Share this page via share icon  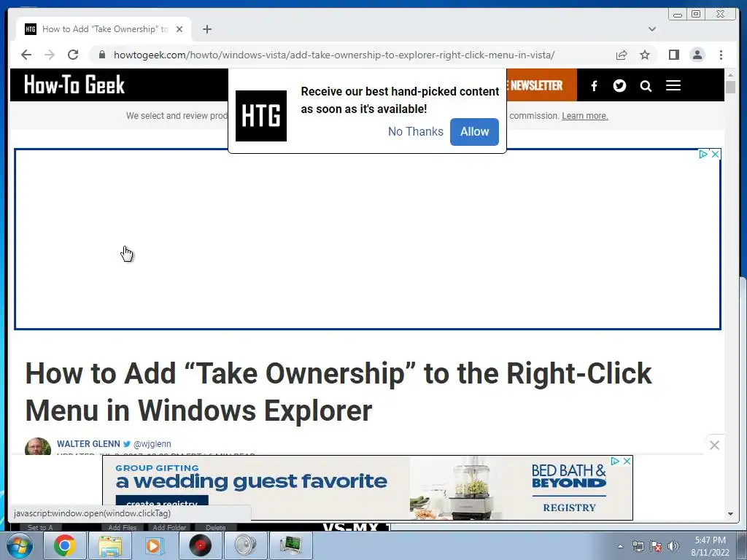(622, 55)
